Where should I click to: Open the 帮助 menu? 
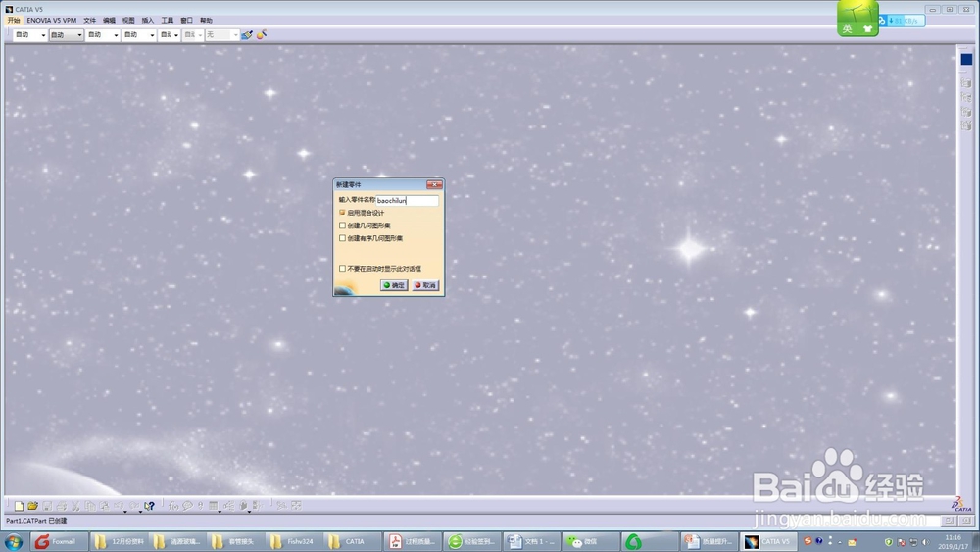[206, 20]
